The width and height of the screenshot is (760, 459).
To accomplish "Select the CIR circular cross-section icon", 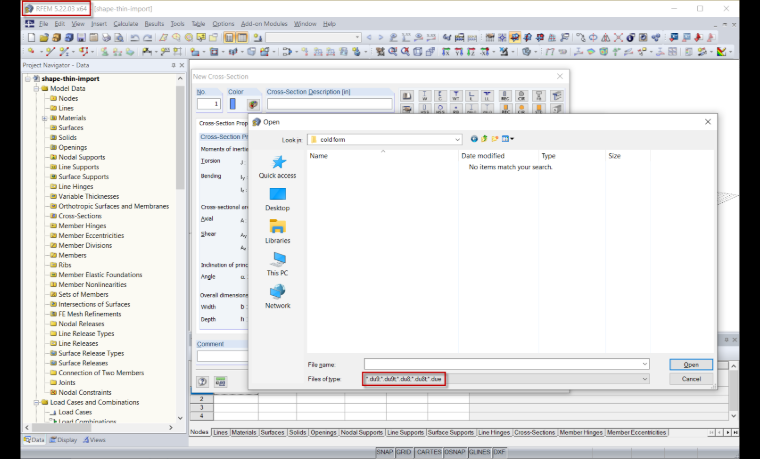I will (x=521, y=96).
